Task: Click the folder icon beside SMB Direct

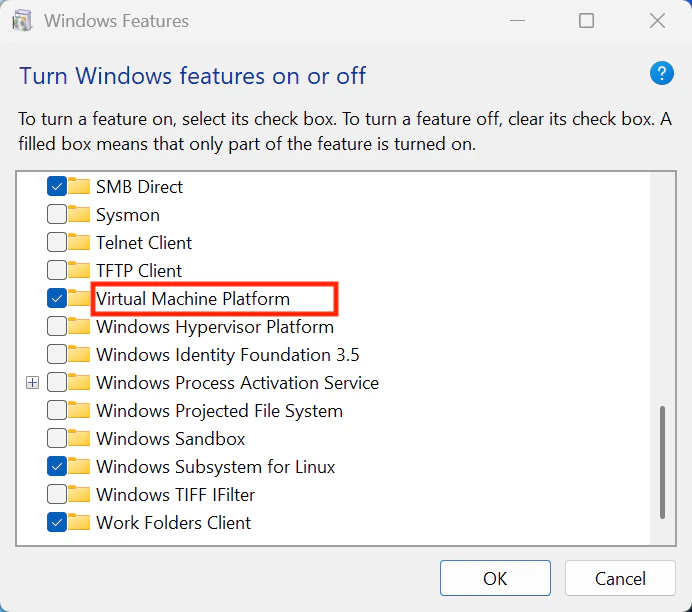Action: coord(79,186)
